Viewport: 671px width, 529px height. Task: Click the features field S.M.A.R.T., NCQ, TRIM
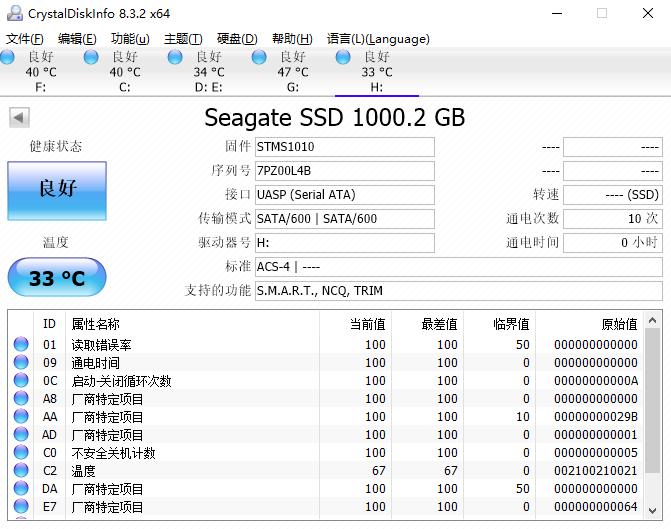tap(459, 291)
